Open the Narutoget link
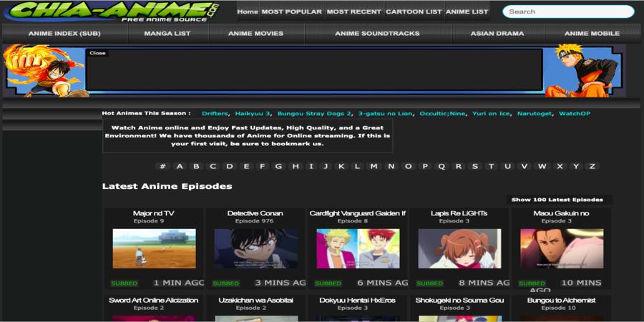The width and height of the screenshot is (644, 322). tap(535, 113)
